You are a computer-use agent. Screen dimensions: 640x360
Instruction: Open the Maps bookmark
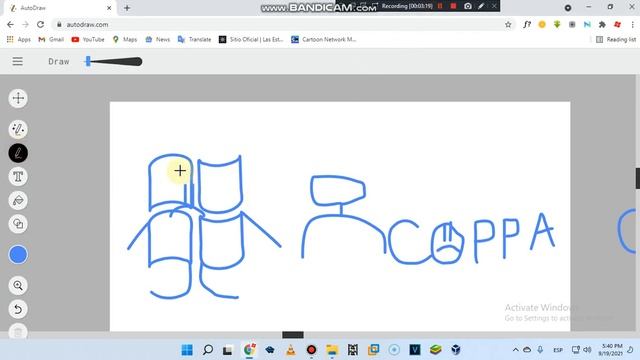[x=125, y=39]
